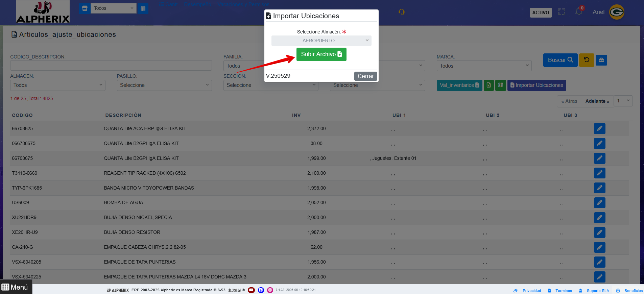Click the Subir Archivo button

pos(321,54)
